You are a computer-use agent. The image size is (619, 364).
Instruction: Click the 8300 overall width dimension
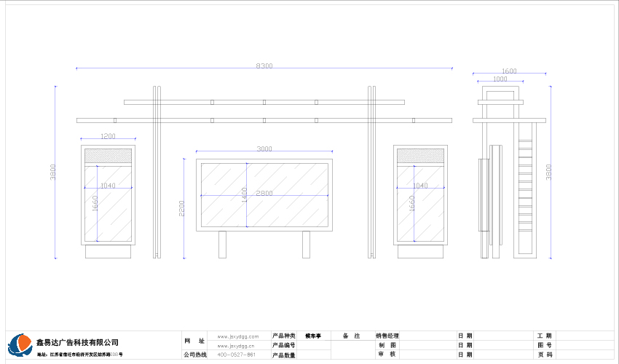(264, 66)
